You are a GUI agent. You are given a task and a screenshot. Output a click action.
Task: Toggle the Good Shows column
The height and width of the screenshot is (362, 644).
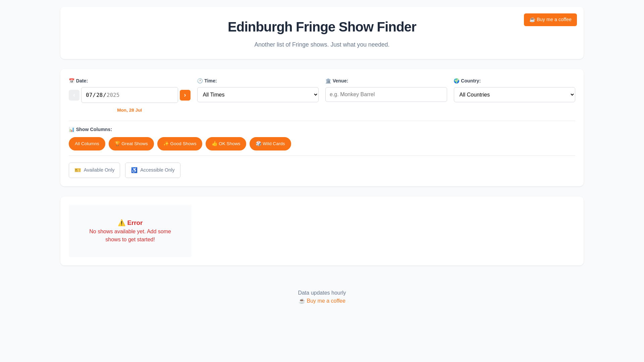[180, 144]
